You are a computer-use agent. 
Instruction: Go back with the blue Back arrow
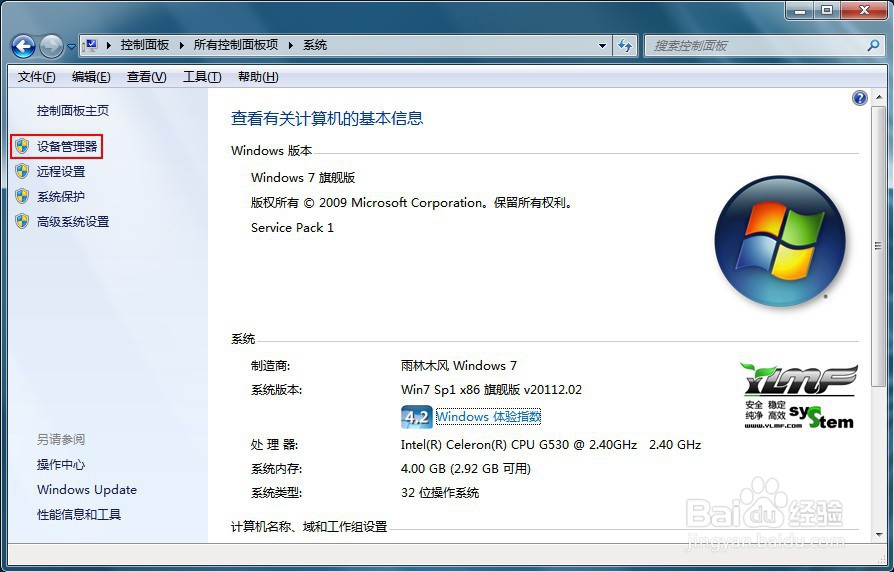coord(23,46)
